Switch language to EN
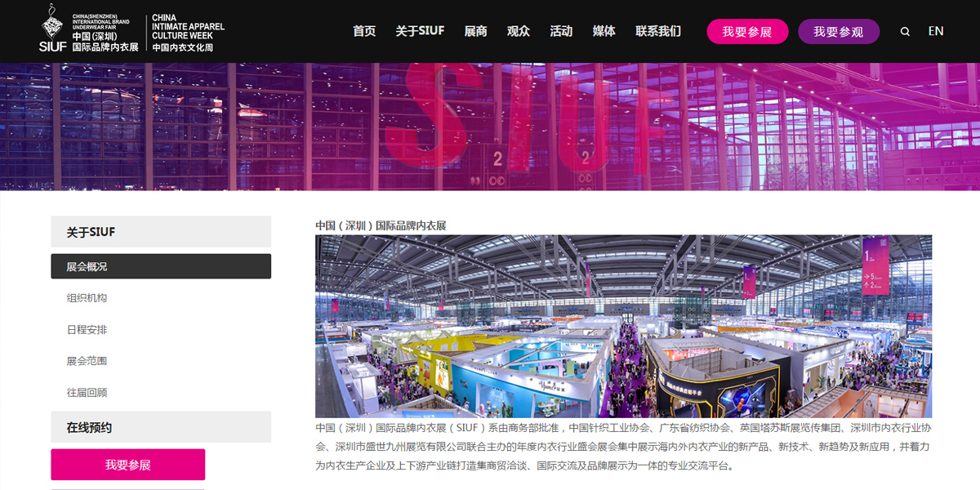 (x=936, y=31)
